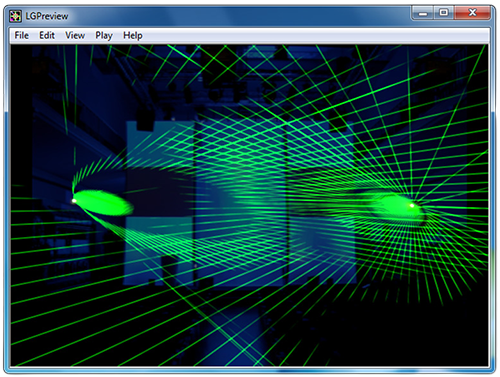Click the LGPreview title text
Viewport: 500px width, 377px height.
click(47, 16)
